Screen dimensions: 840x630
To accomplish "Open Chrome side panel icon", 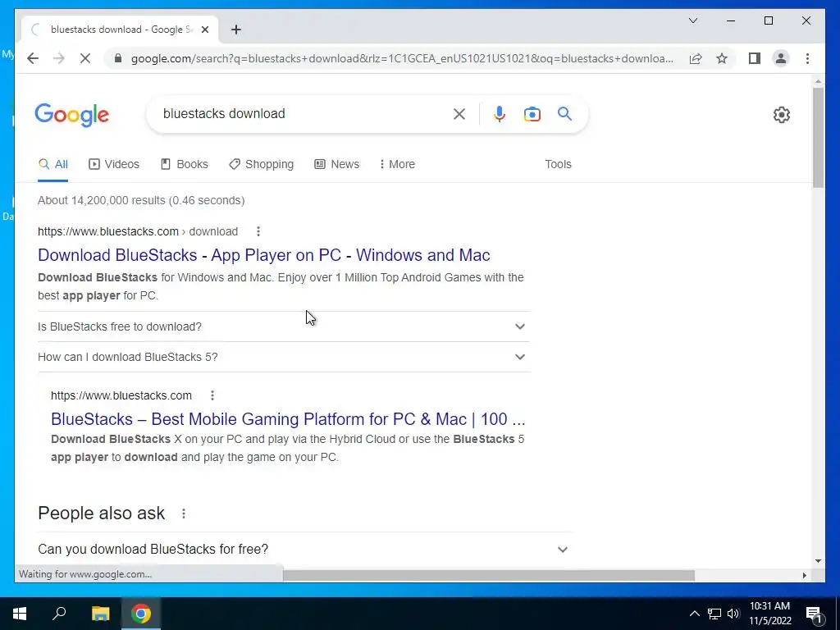I will [x=755, y=58].
